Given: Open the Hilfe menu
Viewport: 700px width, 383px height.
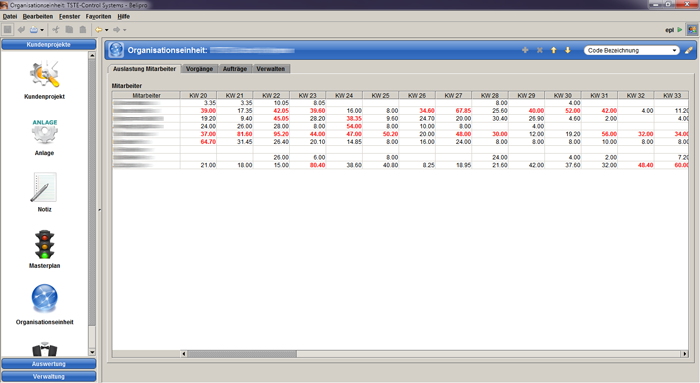Looking at the screenshot, I should 124,17.
